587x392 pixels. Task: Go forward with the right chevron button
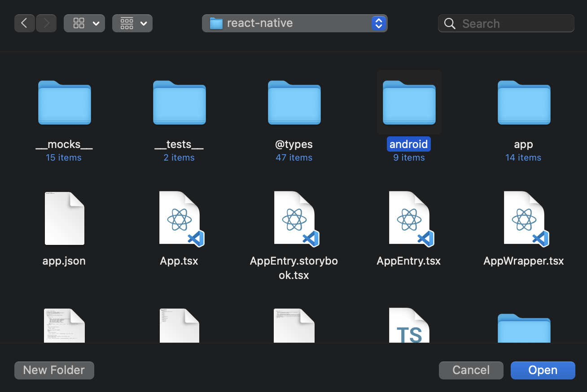46,23
